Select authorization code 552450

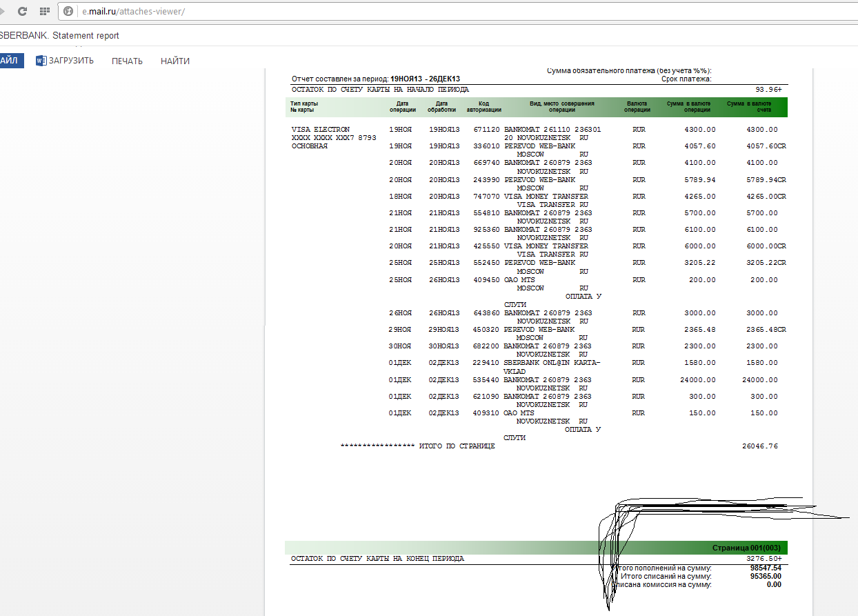point(486,263)
